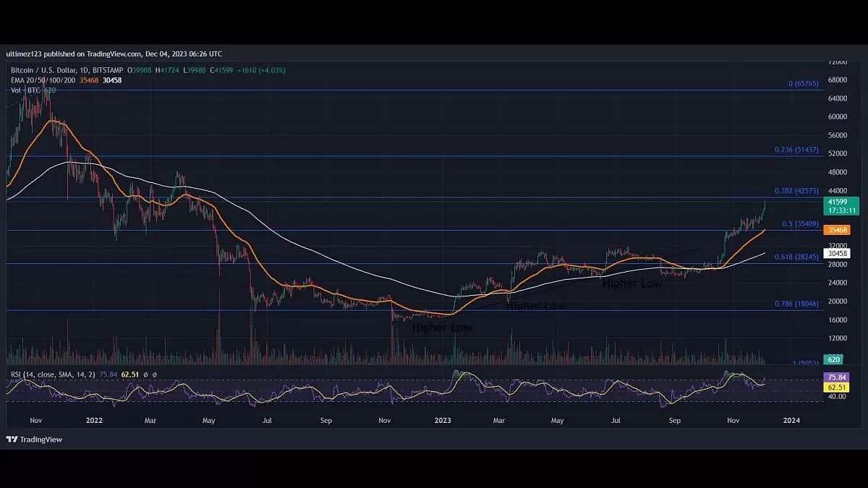This screenshot has height=488, width=868.
Task: Select the 2023 label on the time axis
Action: point(443,420)
